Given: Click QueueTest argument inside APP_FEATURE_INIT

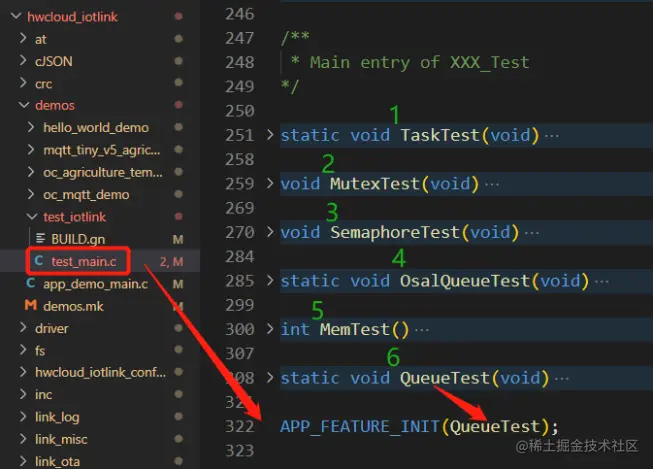Looking at the screenshot, I should [x=495, y=426].
